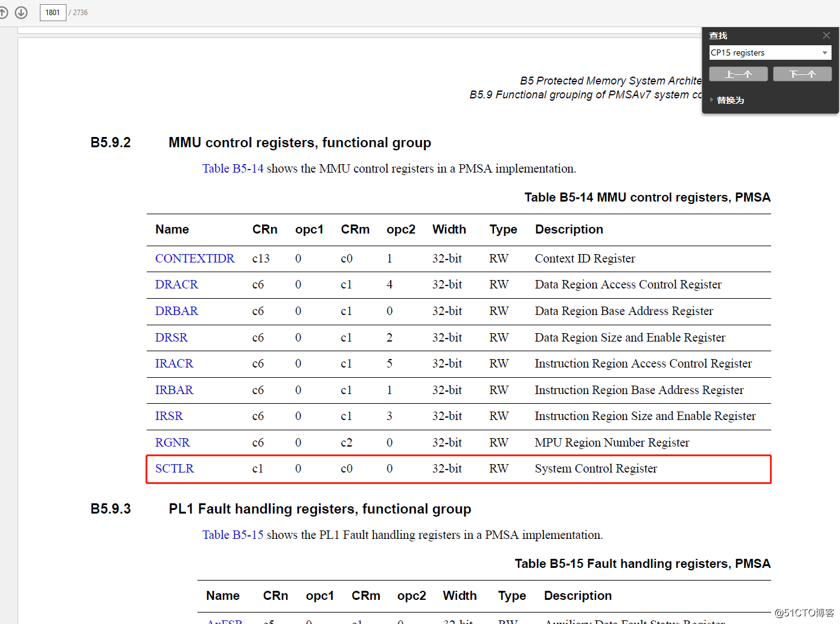Click the Width header in Table B5-14

tap(449, 229)
